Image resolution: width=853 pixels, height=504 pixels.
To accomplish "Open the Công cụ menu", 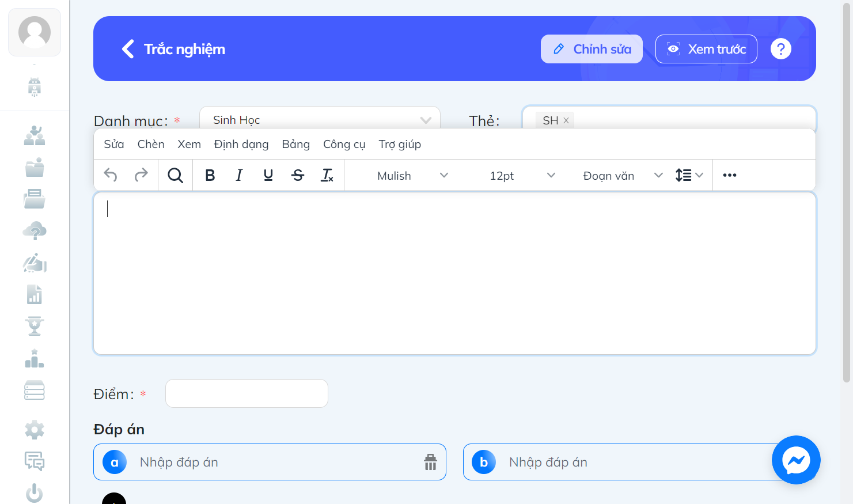I will (344, 144).
